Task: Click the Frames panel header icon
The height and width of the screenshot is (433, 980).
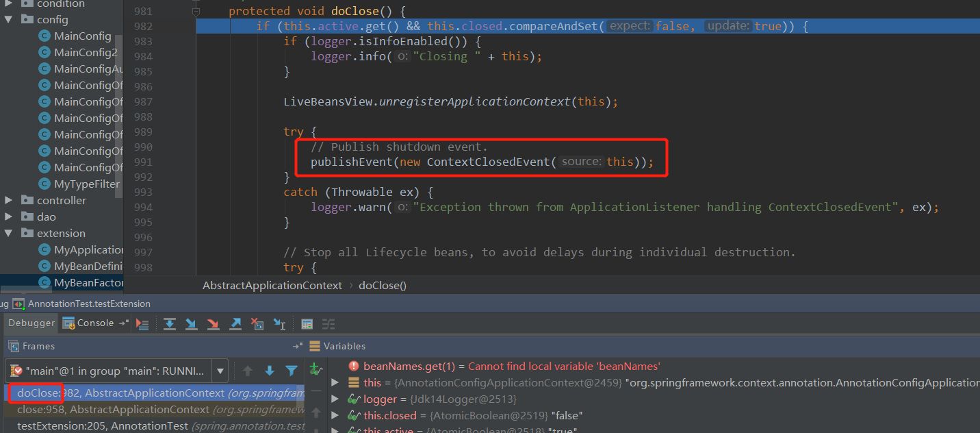Action: (x=14, y=346)
